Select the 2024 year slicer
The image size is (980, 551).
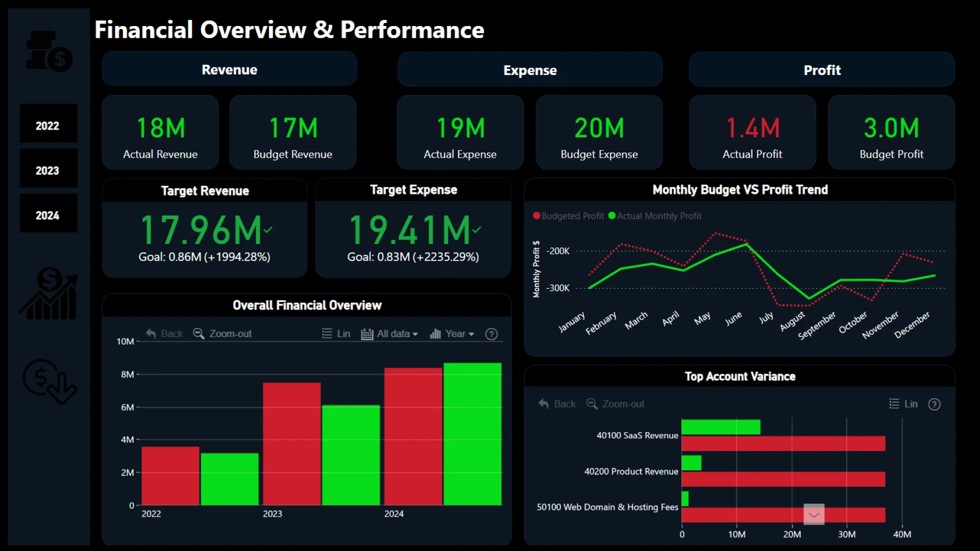click(x=48, y=215)
